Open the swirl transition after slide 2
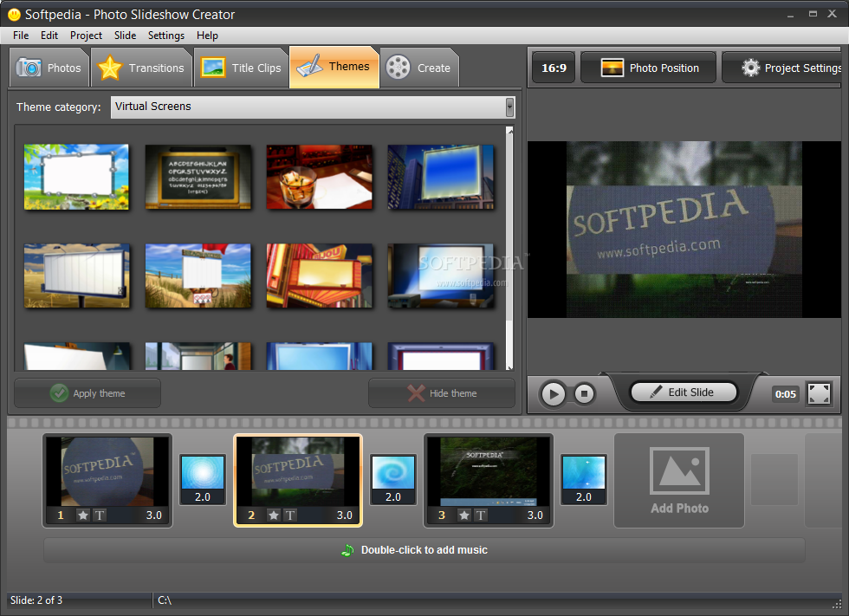 (x=393, y=480)
